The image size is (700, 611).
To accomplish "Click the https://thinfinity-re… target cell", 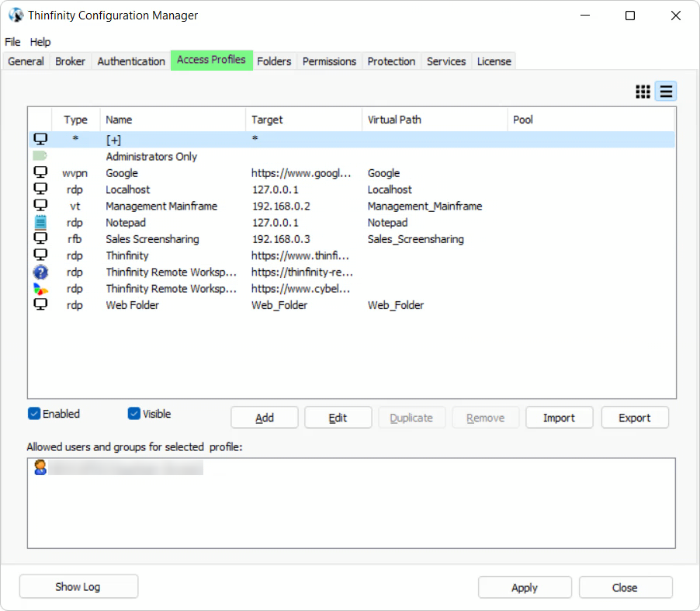I will click(x=302, y=272).
